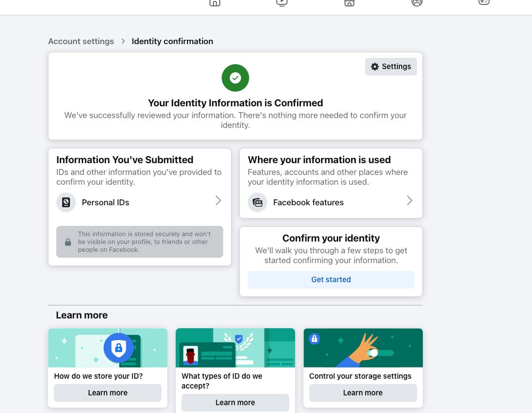The height and width of the screenshot is (413, 532).
Task: Click the Identity confirmation breadcrumb
Action: pyautogui.click(x=172, y=42)
